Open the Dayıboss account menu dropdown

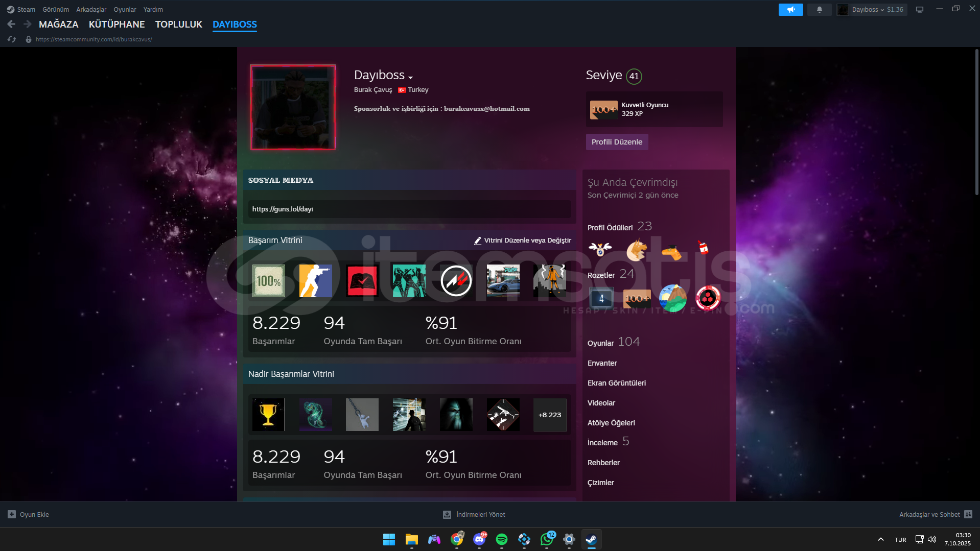(872, 10)
